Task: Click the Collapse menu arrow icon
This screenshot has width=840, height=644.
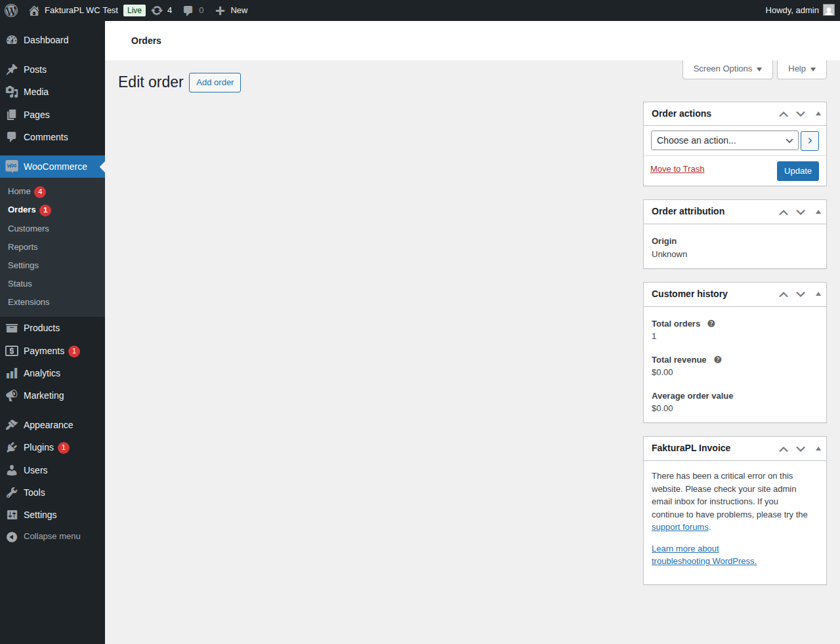Action: coord(12,537)
